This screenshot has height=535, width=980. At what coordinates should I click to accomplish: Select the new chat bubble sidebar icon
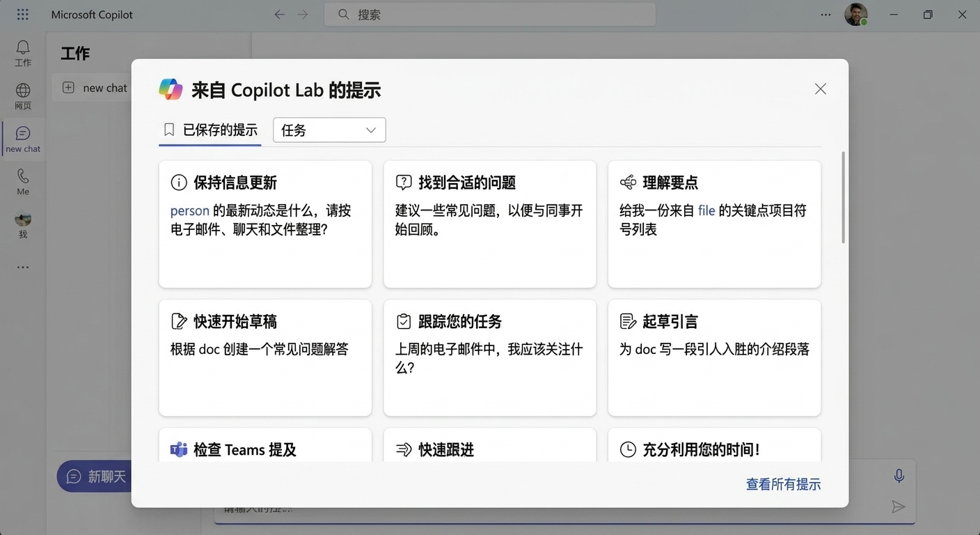23,133
